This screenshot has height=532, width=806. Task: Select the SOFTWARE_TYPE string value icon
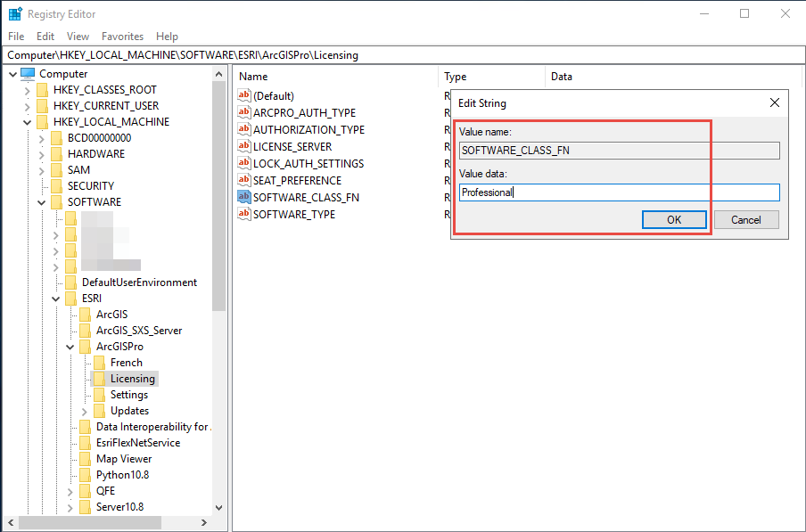(x=244, y=214)
